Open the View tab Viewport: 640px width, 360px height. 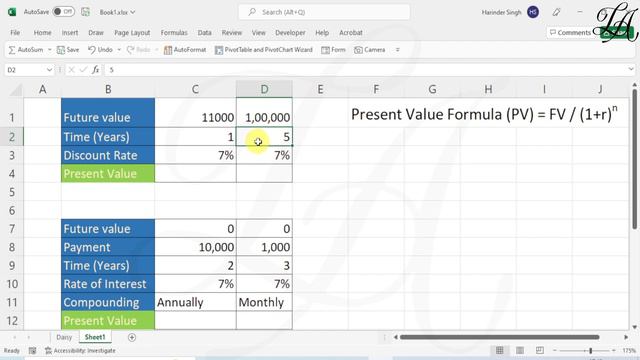258,33
